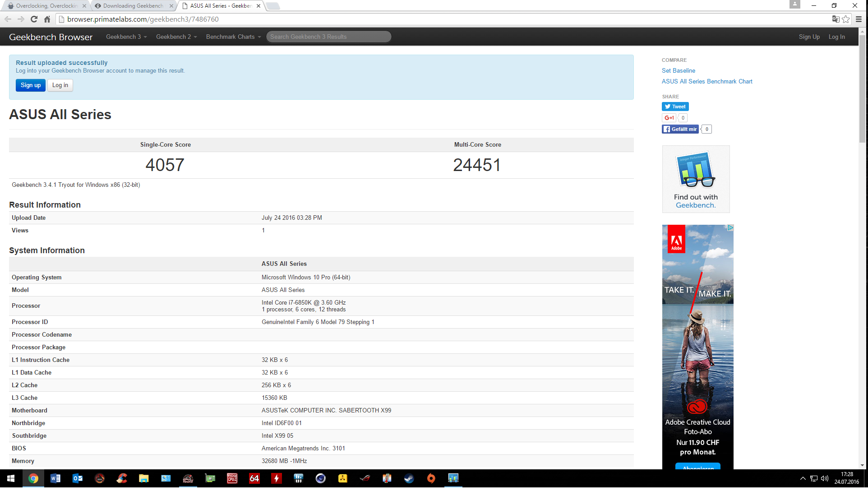868x491 pixels.
Task: Open the Geekbench promo thumbnail with glasses
Action: [x=696, y=179]
